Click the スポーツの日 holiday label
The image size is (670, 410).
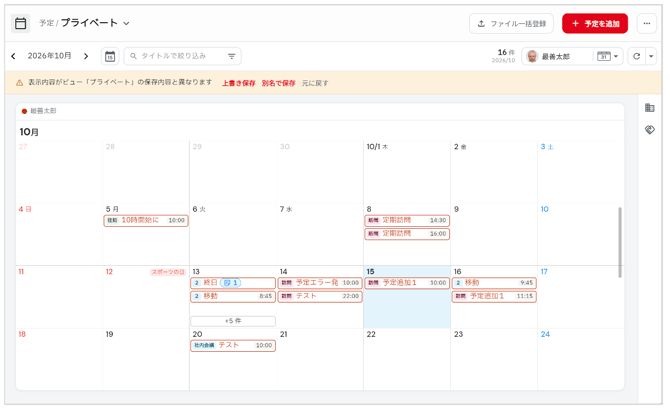pos(168,272)
